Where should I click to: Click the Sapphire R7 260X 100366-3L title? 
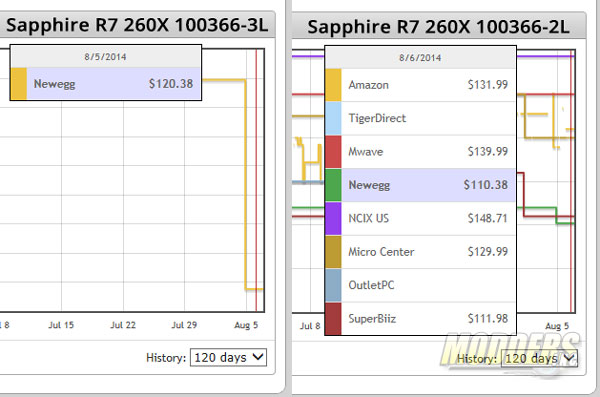click(x=137, y=25)
